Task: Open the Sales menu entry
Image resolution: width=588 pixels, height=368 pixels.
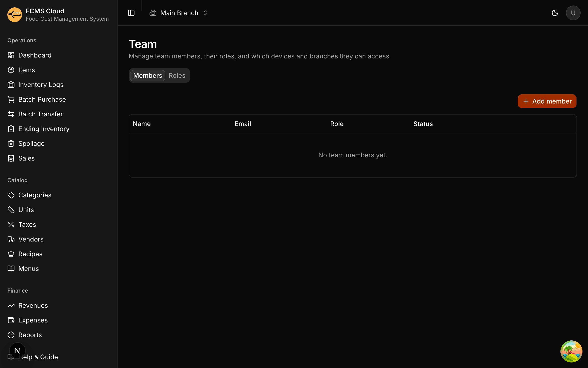Action: 59,158
